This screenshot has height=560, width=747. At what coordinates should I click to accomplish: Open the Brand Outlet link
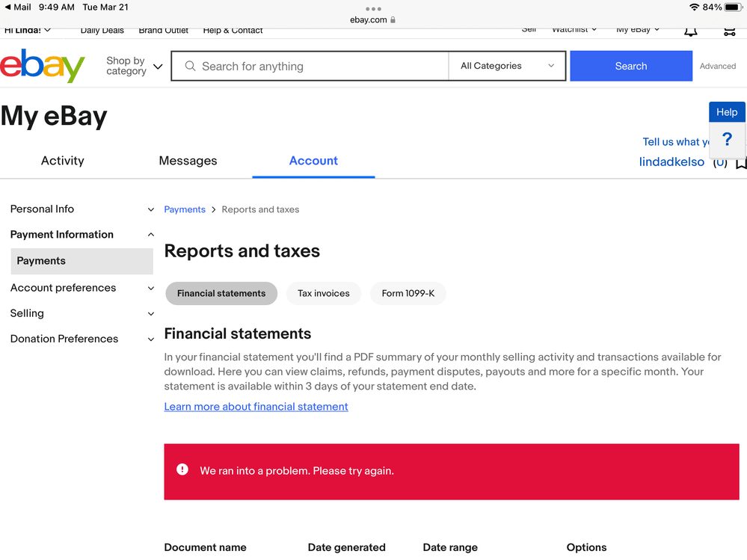tap(164, 31)
